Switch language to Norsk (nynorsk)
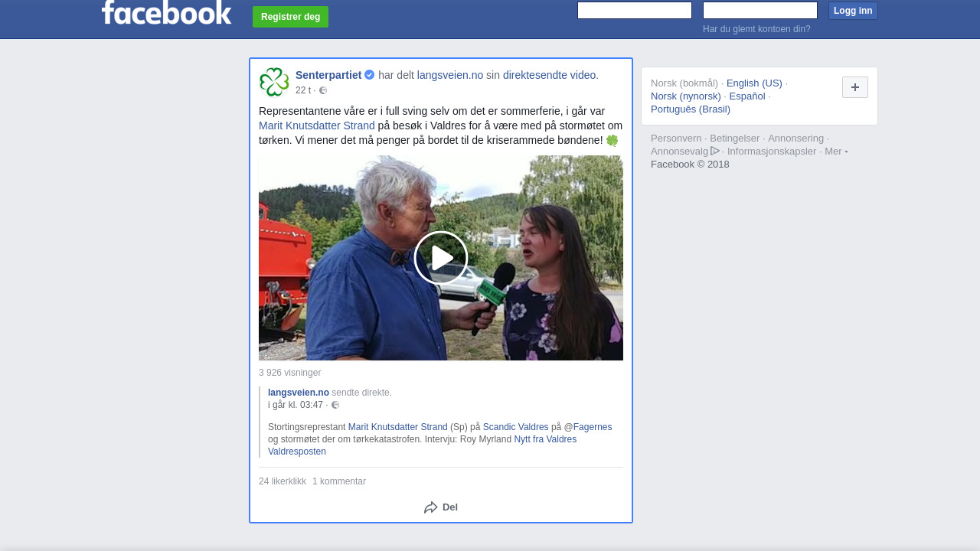 [x=686, y=96]
